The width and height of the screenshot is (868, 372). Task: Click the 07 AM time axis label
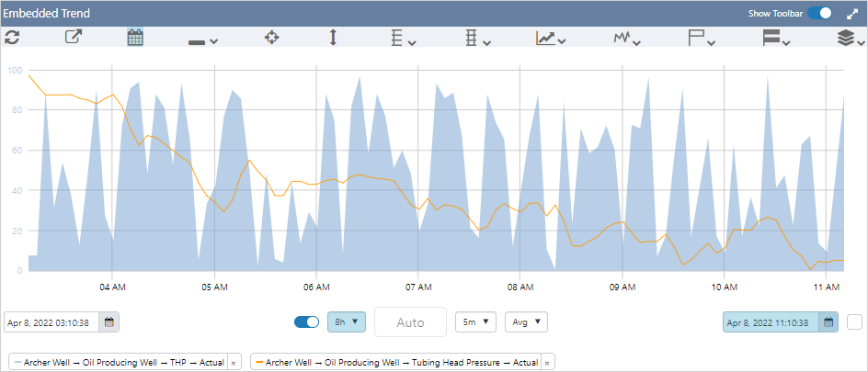(418, 287)
